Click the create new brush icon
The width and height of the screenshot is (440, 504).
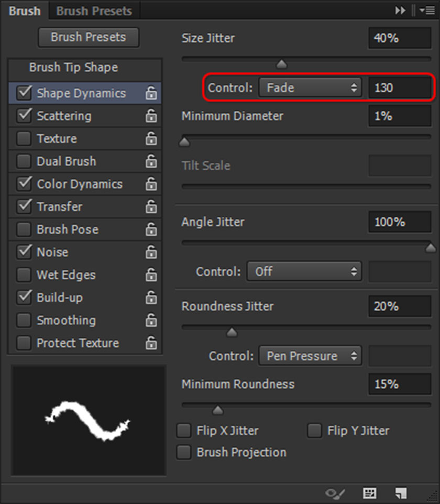point(401,493)
